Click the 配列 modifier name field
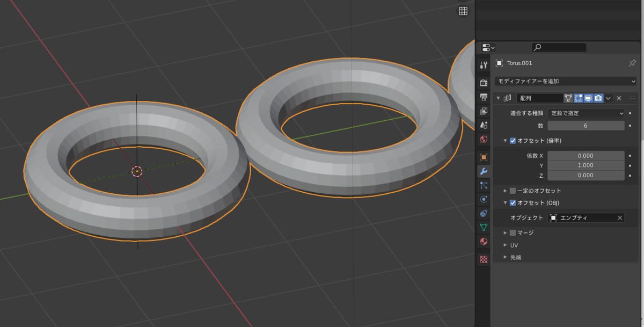The width and height of the screenshot is (644, 327). click(540, 98)
